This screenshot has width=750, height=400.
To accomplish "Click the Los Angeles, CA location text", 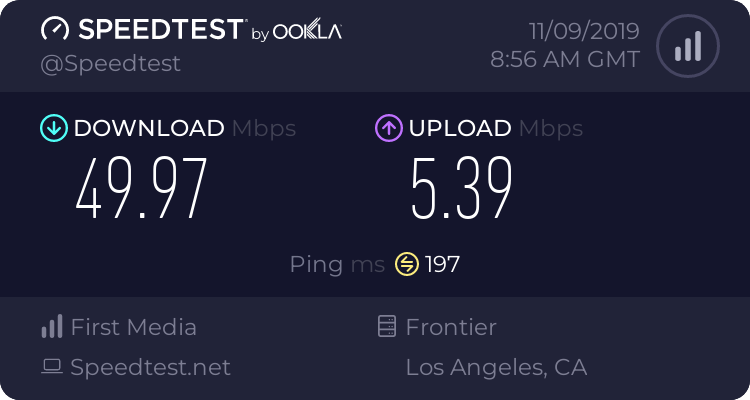I will 496,367.
